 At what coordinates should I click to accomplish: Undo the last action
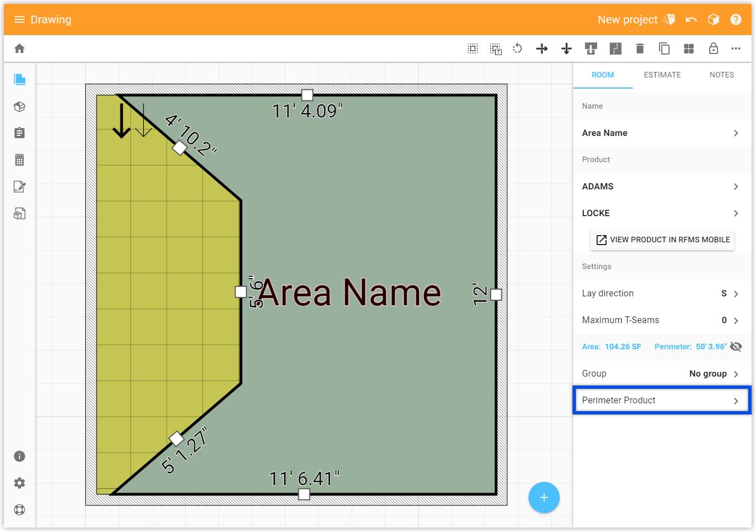(691, 19)
